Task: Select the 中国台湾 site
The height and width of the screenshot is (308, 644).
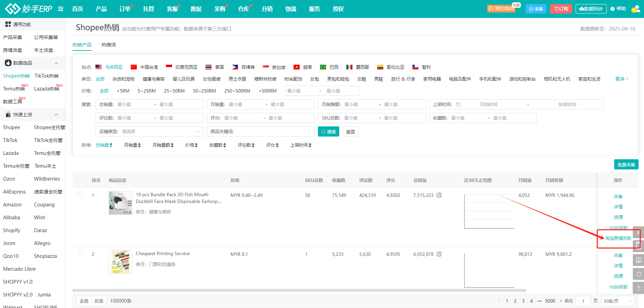Action: point(144,67)
